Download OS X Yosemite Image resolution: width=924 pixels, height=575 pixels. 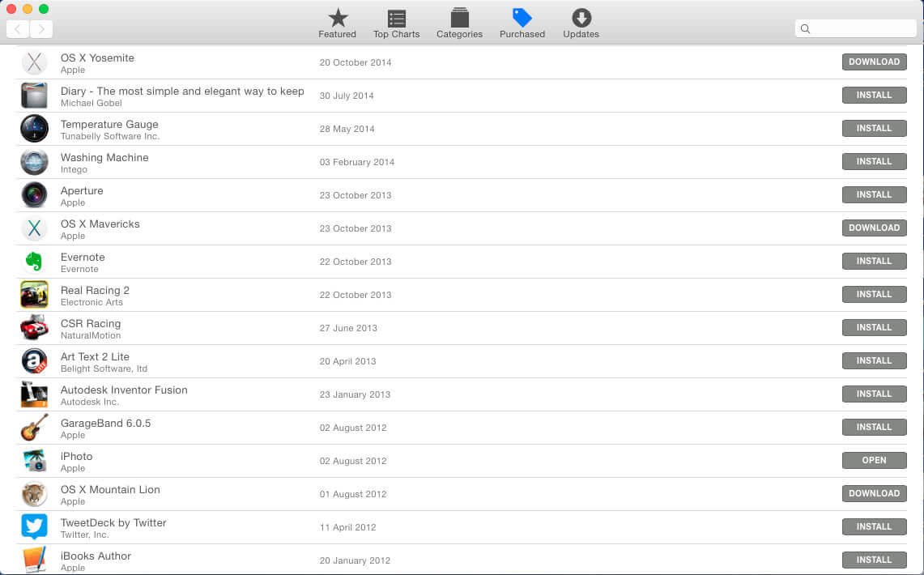[x=874, y=62]
